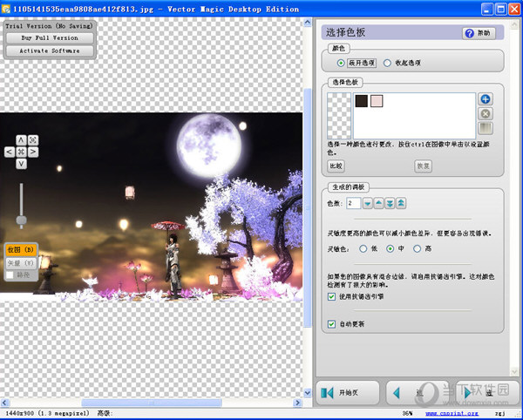Click the right panel scrollbar down arrow
This screenshot has height=420, width=523.
tap(514, 371)
